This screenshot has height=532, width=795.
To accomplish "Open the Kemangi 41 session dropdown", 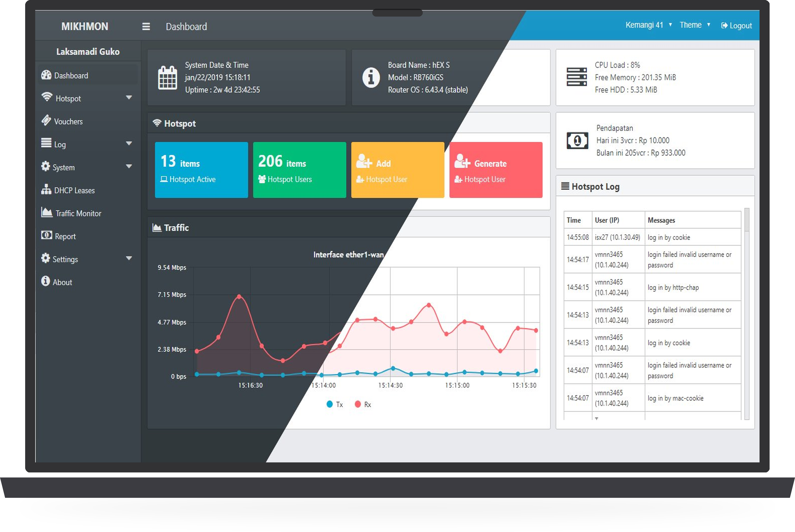I will [649, 25].
